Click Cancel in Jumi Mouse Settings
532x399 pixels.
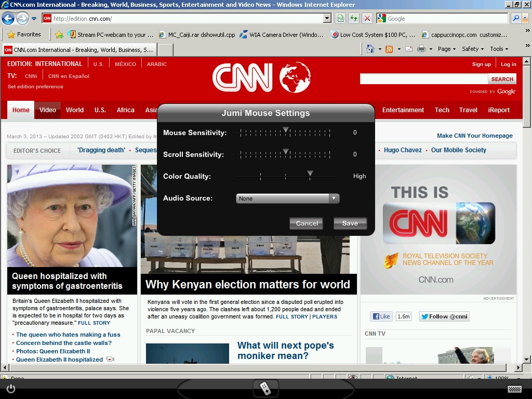click(307, 223)
